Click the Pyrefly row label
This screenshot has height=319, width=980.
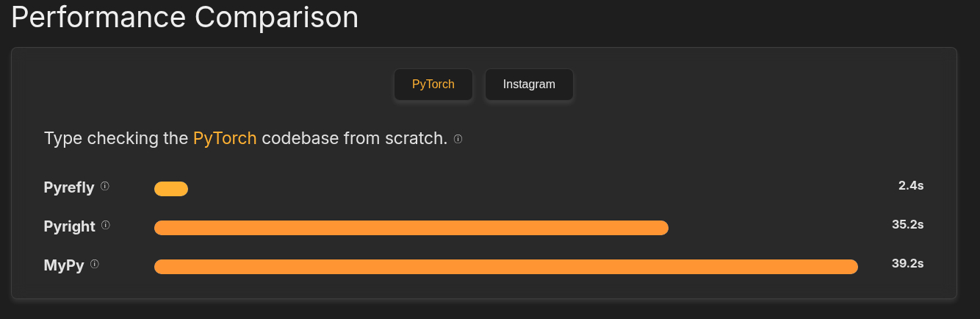(x=69, y=187)
